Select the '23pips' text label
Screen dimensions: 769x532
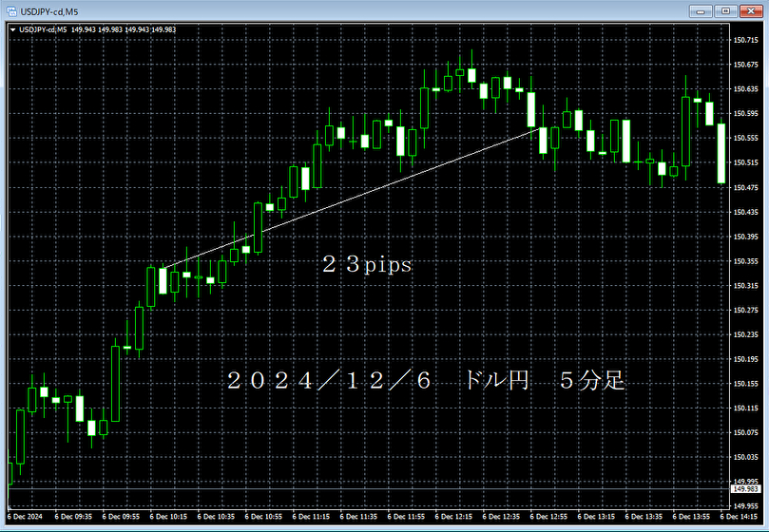(x=367, y=264)
